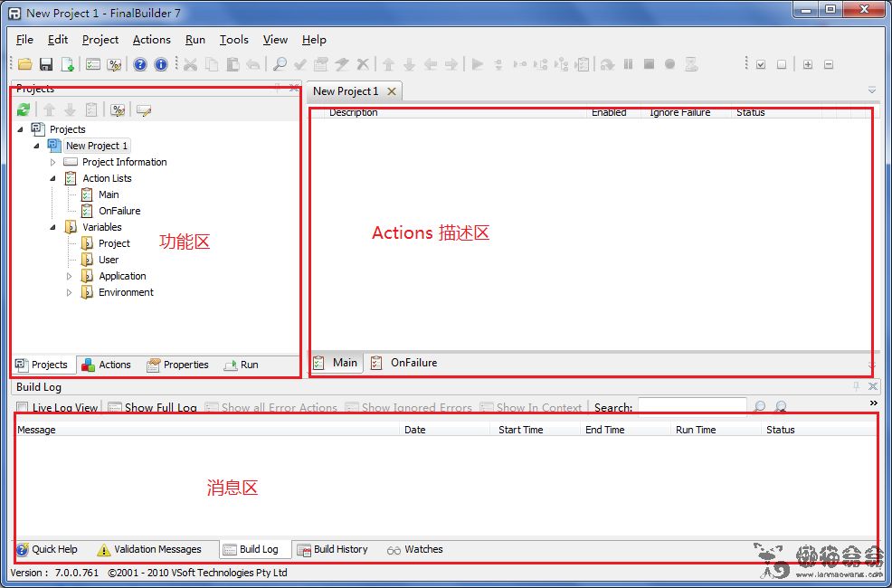Open the Tools menu
Image resolution: width=892 pixels, height=588 pixels.
[x=233, y=39]
